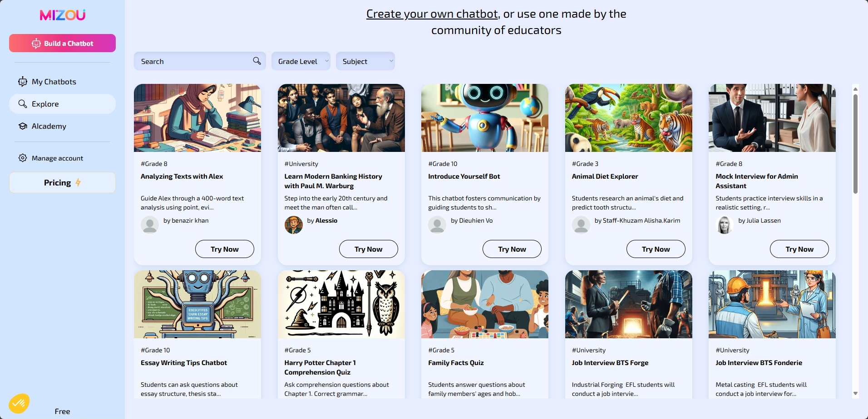Viewport: 868px width, 419px height.
Task: Open Manage account settings
Action: click(x=57, y=158)
